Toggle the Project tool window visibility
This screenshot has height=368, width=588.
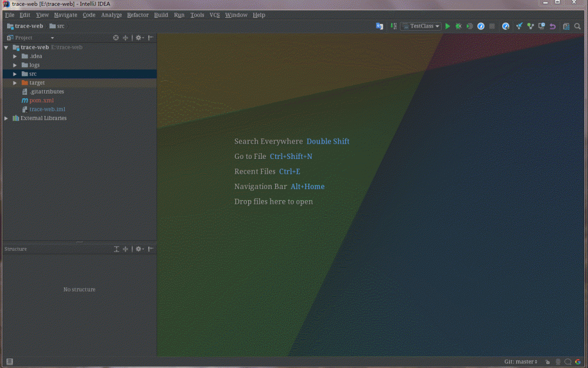[x=8, y=362]
